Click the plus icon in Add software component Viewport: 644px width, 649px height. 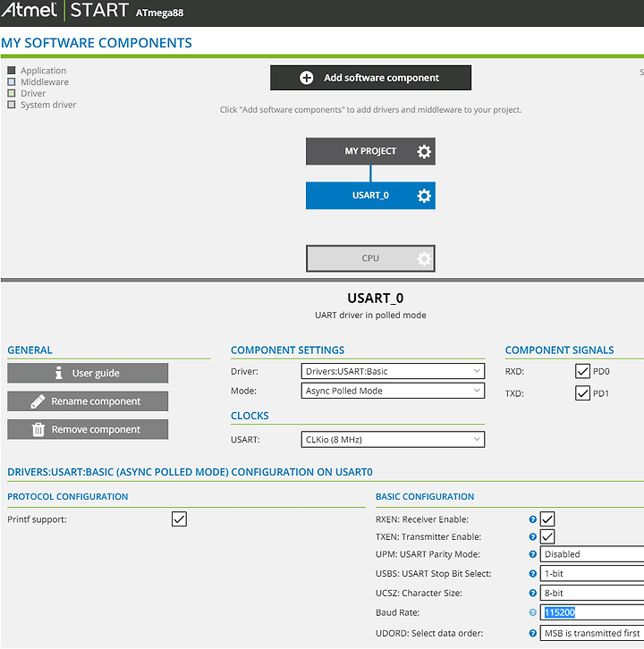click(307, 78)
